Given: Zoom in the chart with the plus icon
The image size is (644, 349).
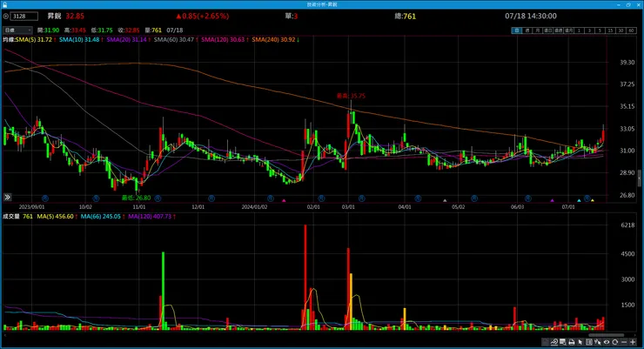Looking at the screenshot, I should click(633, 342).
